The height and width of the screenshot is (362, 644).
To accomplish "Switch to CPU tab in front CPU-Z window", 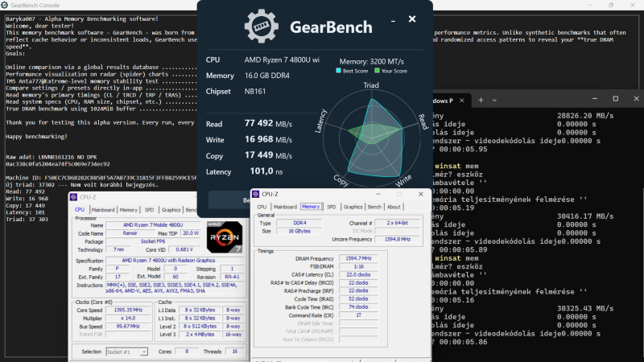I will 262,207.
